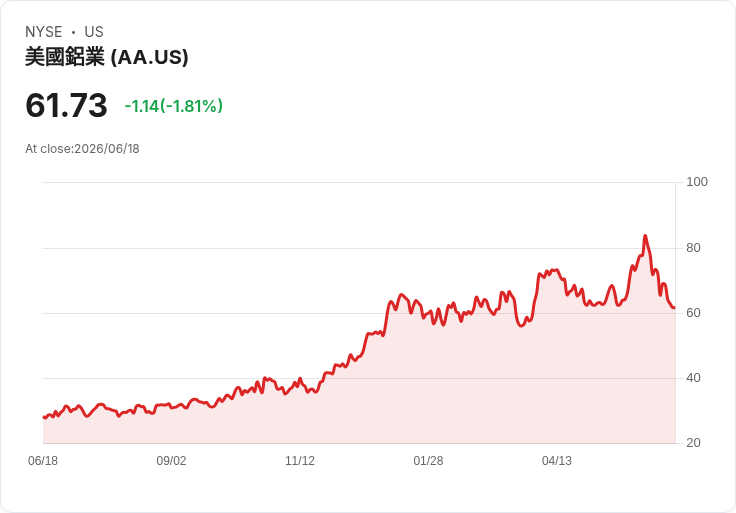
Task: Click the 40 label on price axis
Action: coord(693,378)
